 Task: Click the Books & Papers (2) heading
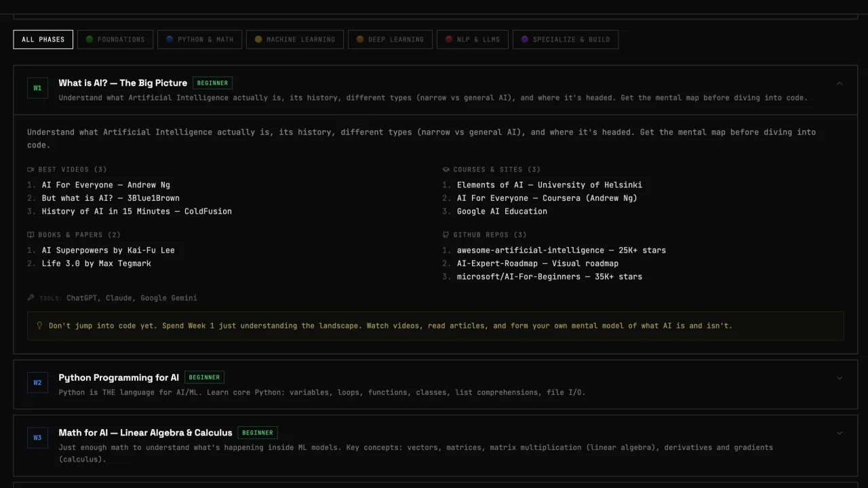(79, 235)
